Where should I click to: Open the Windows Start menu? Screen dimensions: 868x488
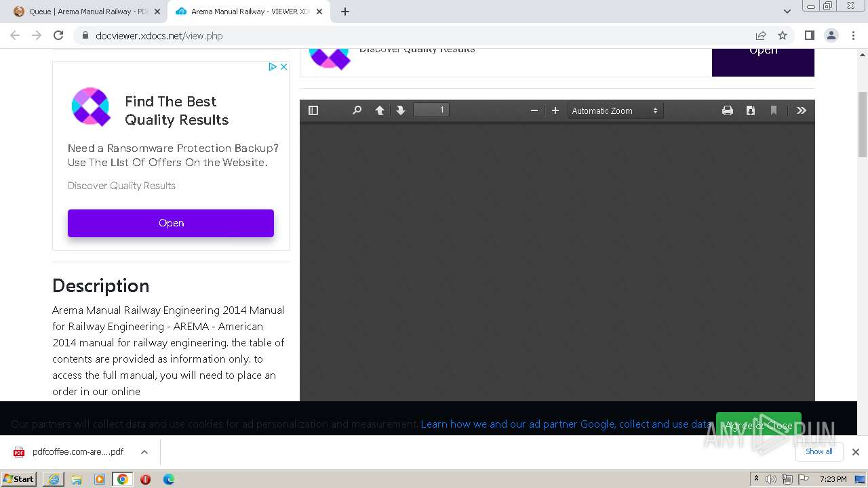coord(19,479)
